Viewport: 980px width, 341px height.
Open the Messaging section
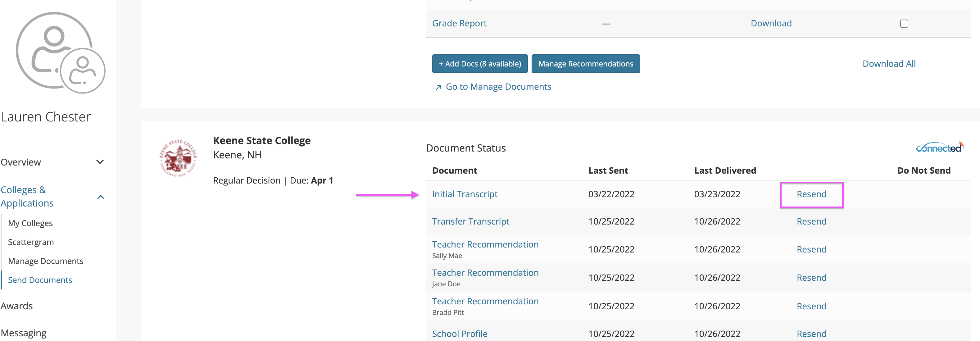[24, 333]
